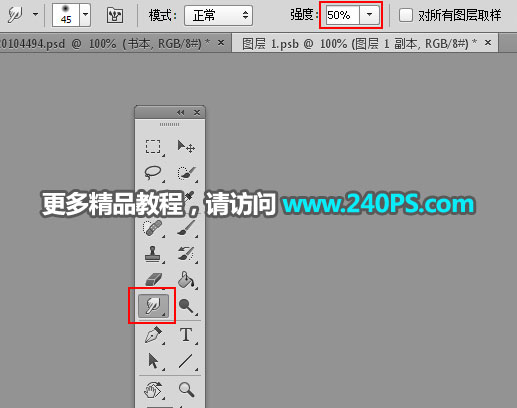Screen dimensions: 517x408
Task: Select the Quick Selection tool
Action: pyautogui.click(x=186, y=173)
